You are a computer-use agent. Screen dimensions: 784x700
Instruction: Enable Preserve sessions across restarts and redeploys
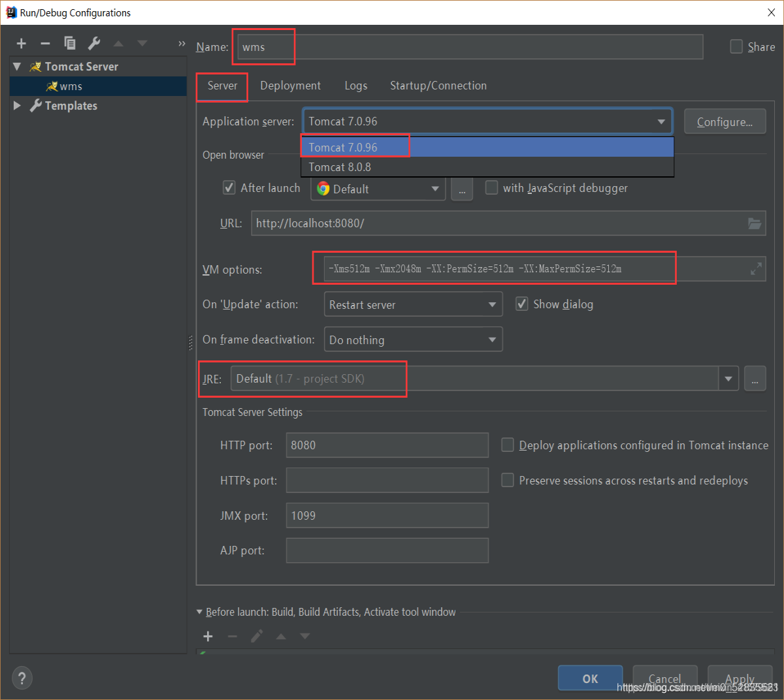508,480
